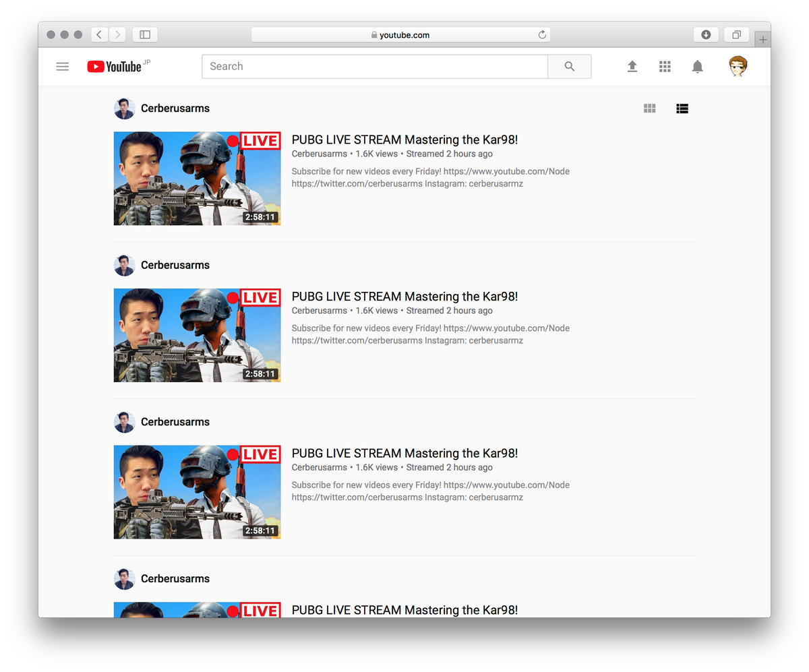This screenshot has height=672, width=809.
Task: Play the second PUBG live stream thumbnail
Action: [198, 335]
